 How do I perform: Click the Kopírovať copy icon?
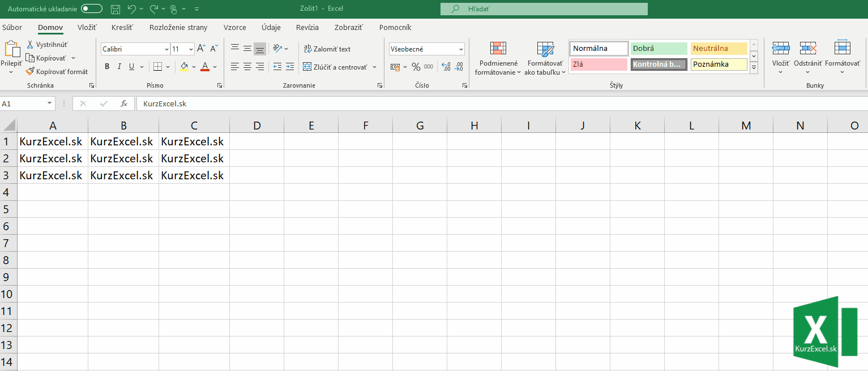coord(30,58)
